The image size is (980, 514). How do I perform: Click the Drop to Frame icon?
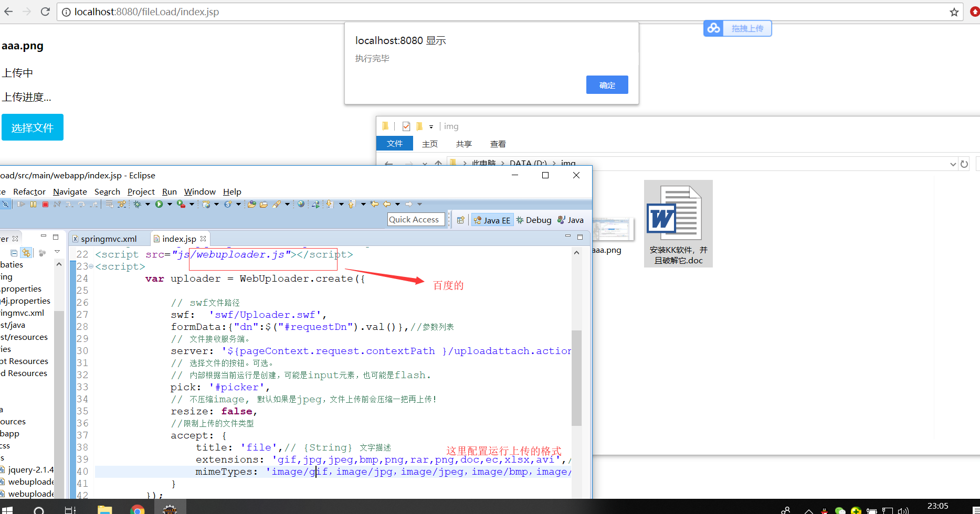tap(109, 204)
